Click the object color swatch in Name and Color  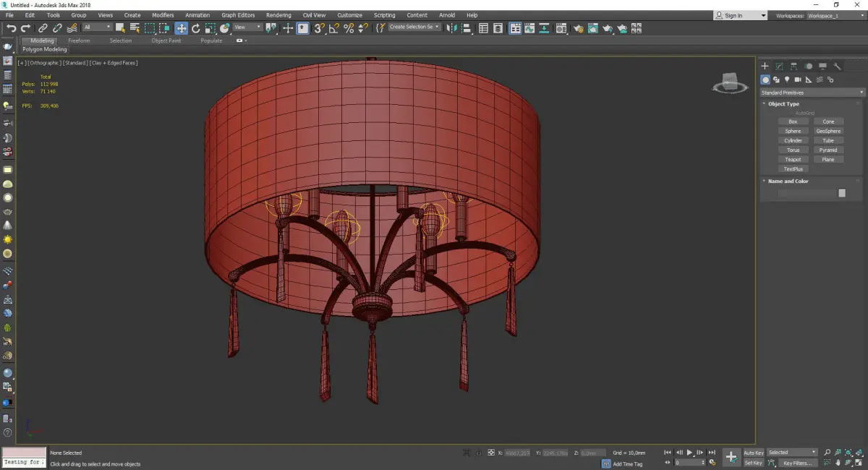841,193
